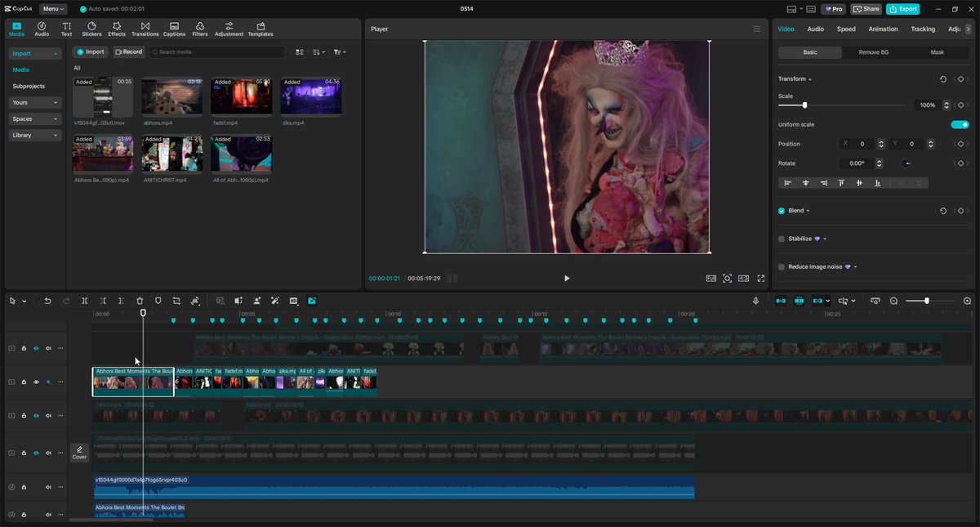
Task: Enable Reduce image noise checkbox
Action: pyautogui.click(x=782, y=266)
